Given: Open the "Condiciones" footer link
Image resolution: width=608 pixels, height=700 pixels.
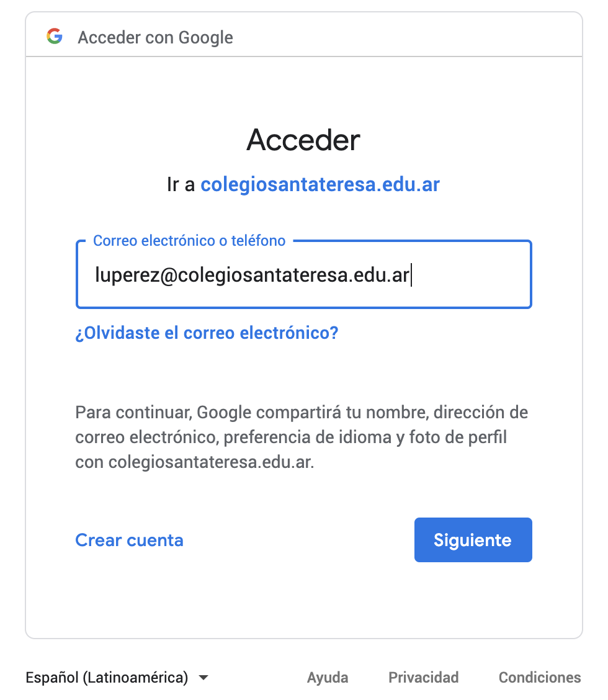Looking at the screenshot, I should pyautogui.click(x=540, y=678).
